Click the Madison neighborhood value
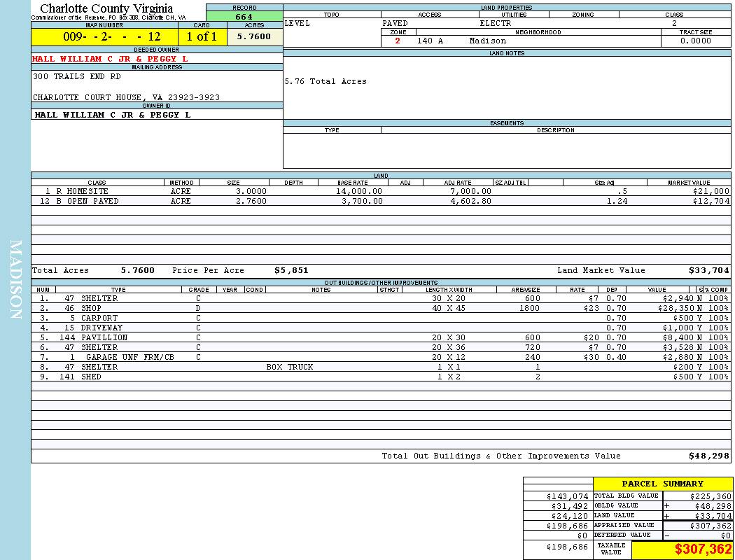Image resolution: width=735 pixels, height=560 pixels. point(488,41)
